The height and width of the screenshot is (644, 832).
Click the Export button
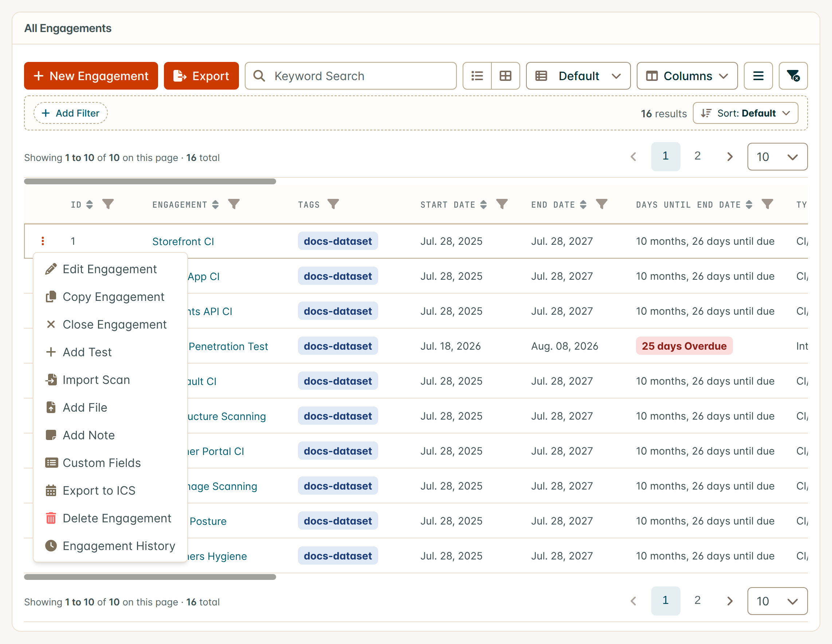coord(201,76)
